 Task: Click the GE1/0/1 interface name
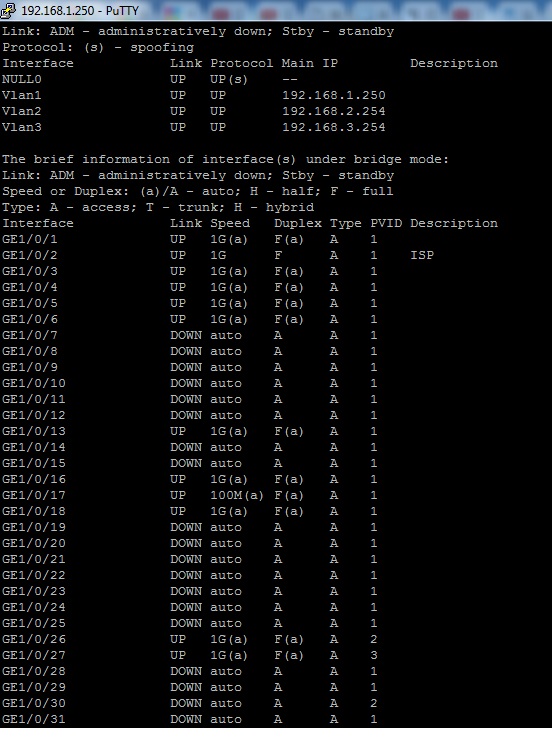(x=30, y=240)
